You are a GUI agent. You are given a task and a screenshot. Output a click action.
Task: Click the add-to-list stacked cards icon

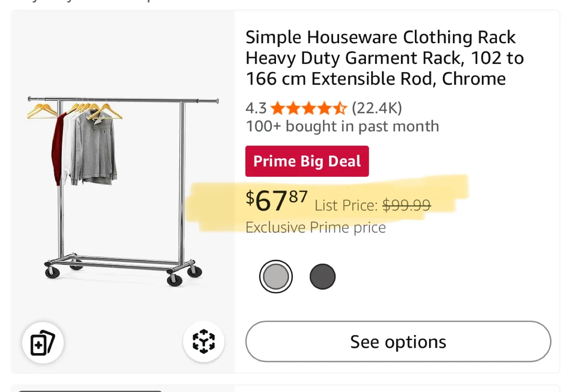pyautogui.click(x=43, y=342)
